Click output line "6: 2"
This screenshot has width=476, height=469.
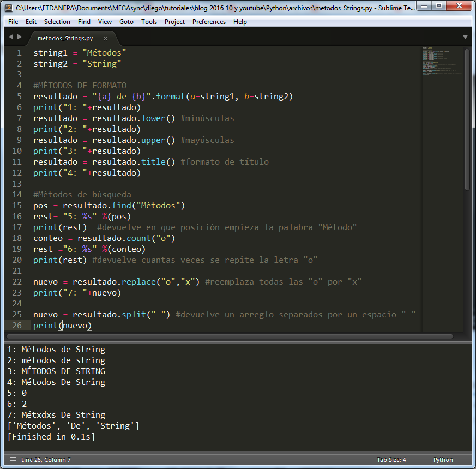tap(17, 404)
